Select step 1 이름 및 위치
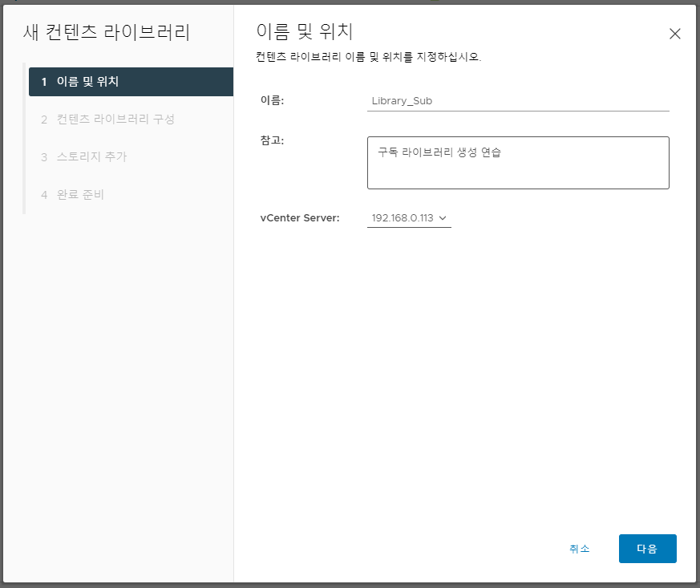 tap(131, 82)
